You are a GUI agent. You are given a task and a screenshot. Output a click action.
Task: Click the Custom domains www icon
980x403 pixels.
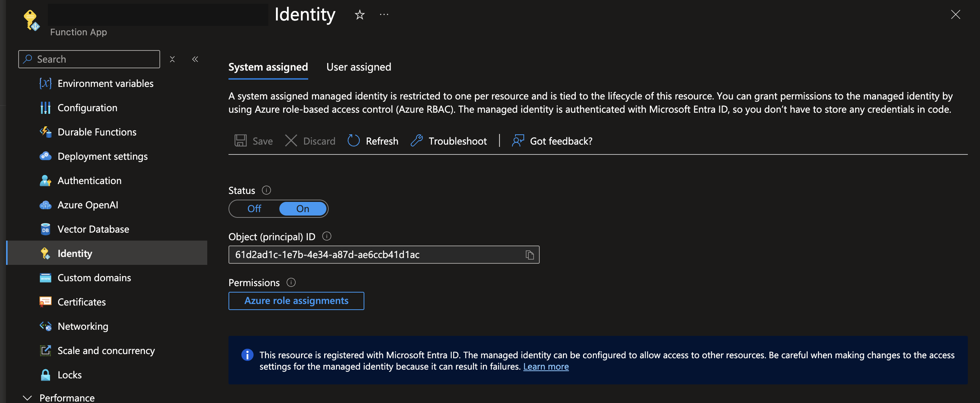click(x=45, y=278)
